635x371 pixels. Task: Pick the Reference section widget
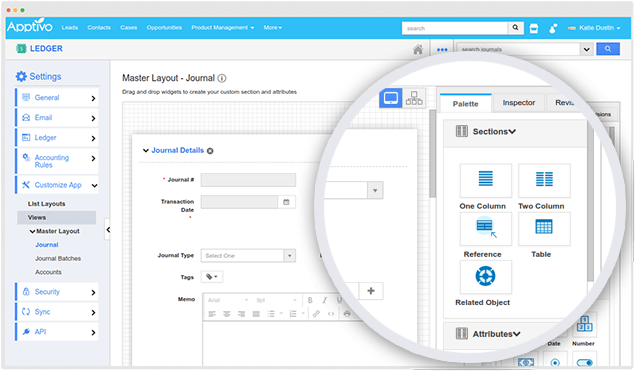(486, 229)
